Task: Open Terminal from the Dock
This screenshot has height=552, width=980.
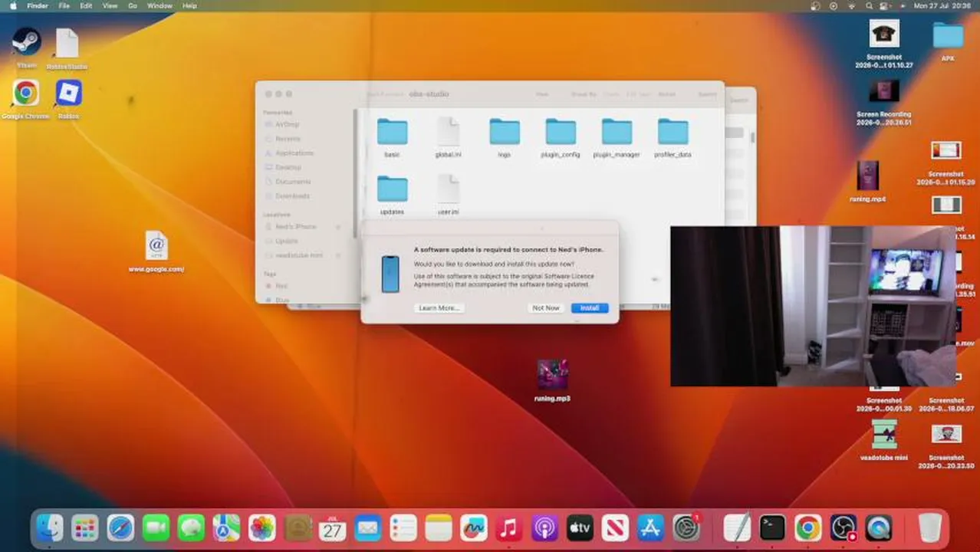Action: point(772,527)
